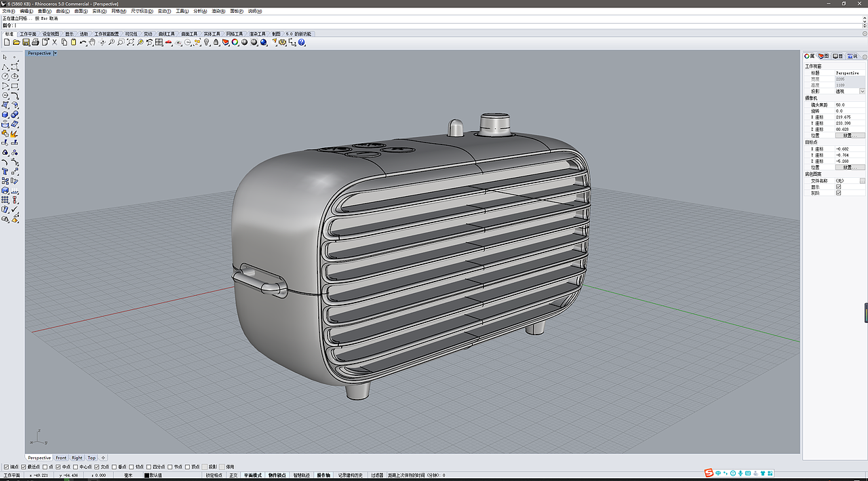
Task: Open the 渲染(R) menu
Action: click(218, 11)
